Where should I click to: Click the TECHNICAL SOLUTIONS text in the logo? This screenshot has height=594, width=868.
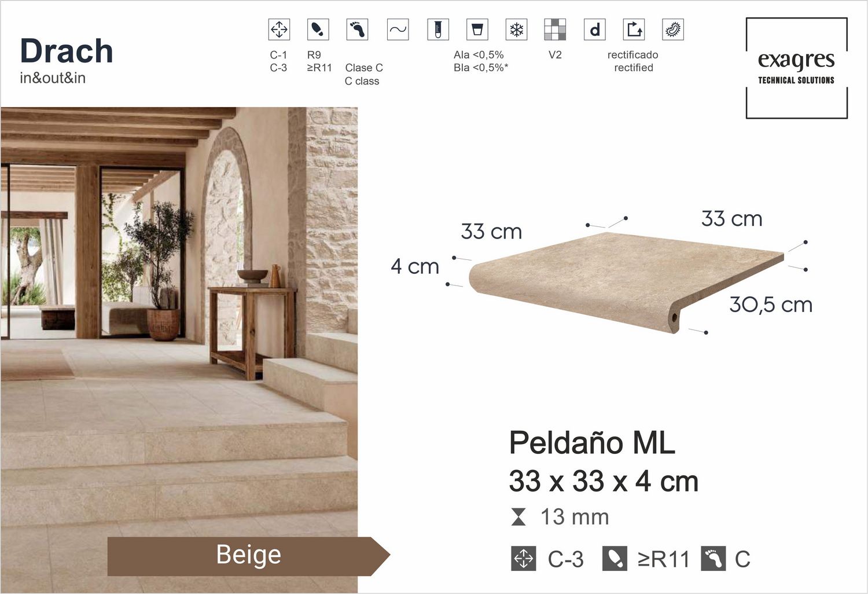(796, 80)
